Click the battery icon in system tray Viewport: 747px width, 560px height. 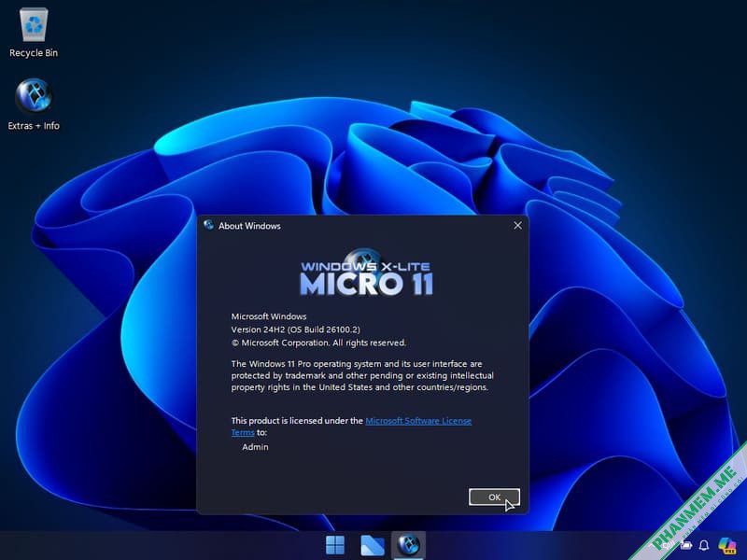pos(686,545)
